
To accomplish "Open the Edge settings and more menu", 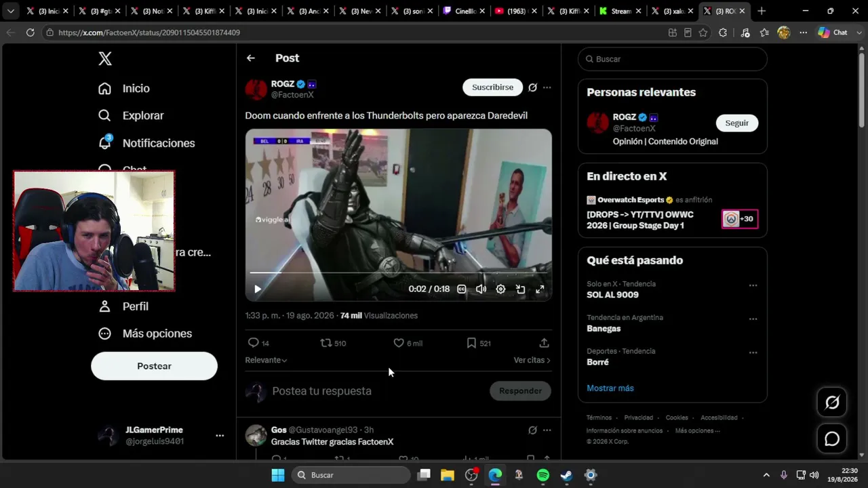I will 804,33.
